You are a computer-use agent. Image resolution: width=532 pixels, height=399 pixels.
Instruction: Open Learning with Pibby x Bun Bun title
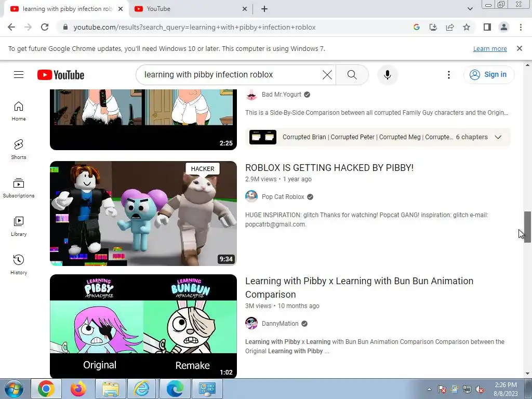pyautogui.click(x=359, y=288)
